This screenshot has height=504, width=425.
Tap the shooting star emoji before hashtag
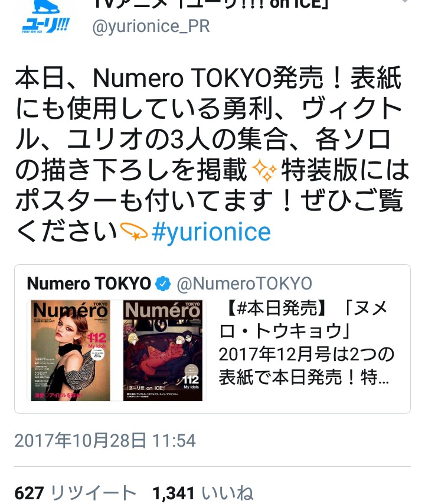point(133,232)
